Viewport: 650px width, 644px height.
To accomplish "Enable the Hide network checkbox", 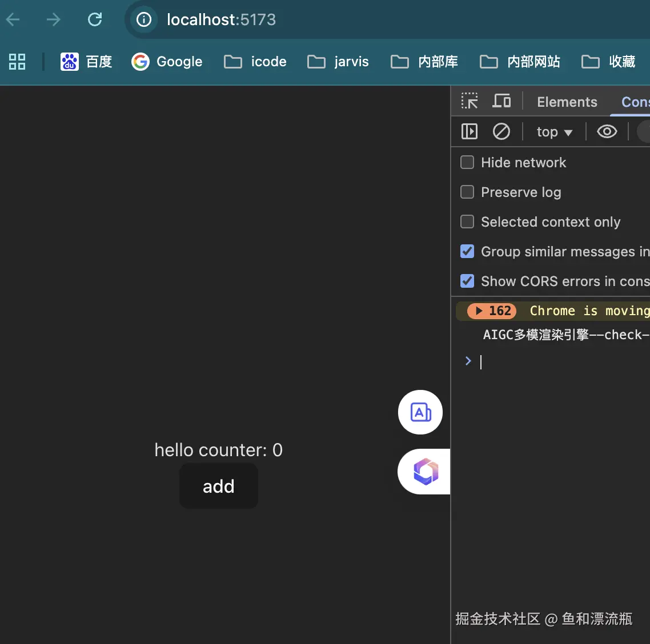I will tap(467, 162).
